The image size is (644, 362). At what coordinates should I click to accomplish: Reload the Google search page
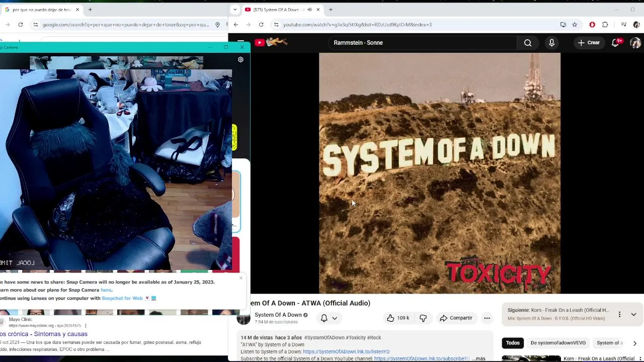point(20,25)
